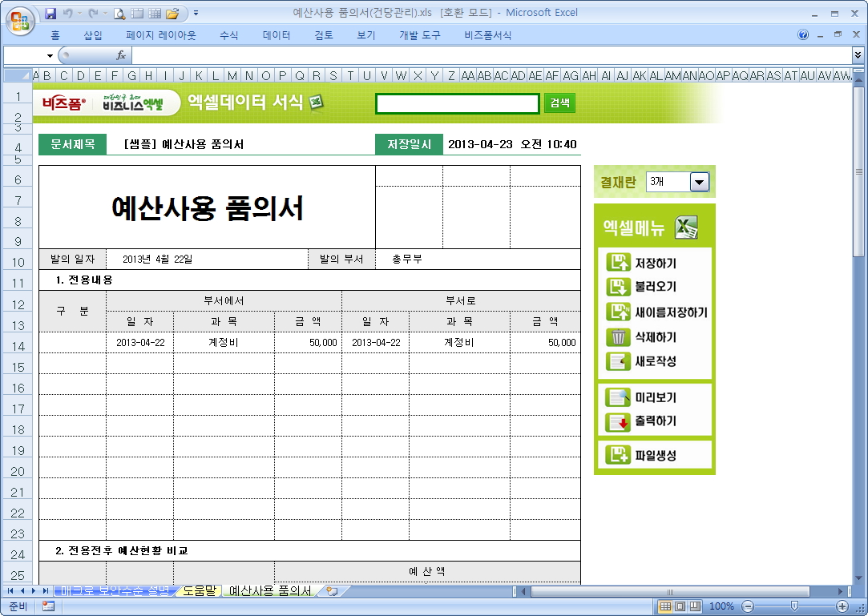Click the 엑셀메뉴 Excel logo icon
The width and height of the screenshot is (868, 616).
(686, 227)
